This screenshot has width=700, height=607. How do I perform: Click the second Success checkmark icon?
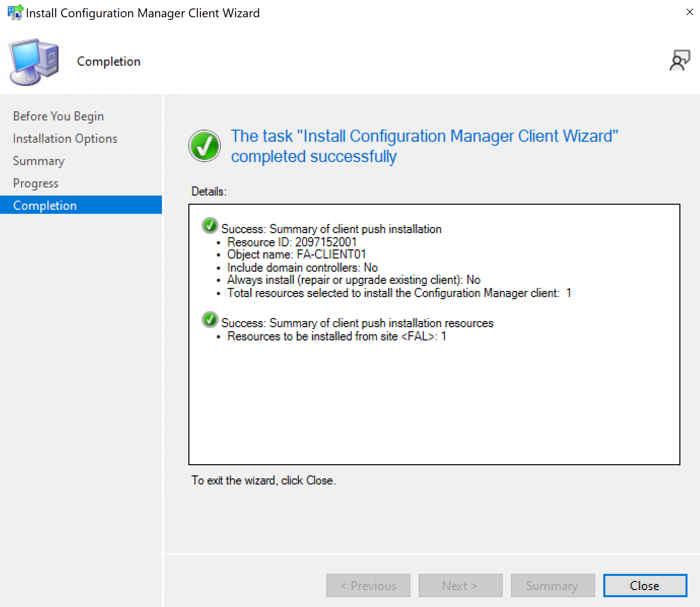pos(210,320)
